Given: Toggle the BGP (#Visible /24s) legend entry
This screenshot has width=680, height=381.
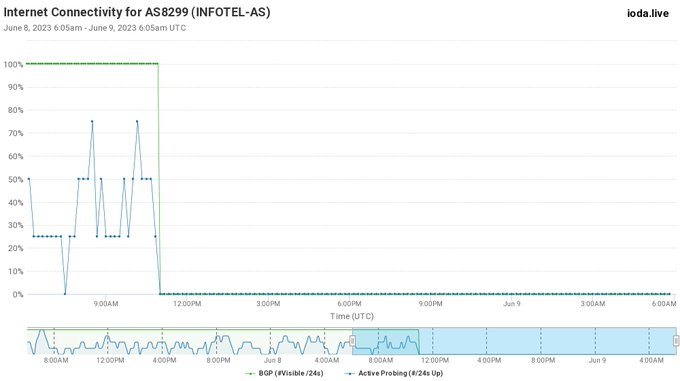Looking at the screenshot, I should 284,373.
